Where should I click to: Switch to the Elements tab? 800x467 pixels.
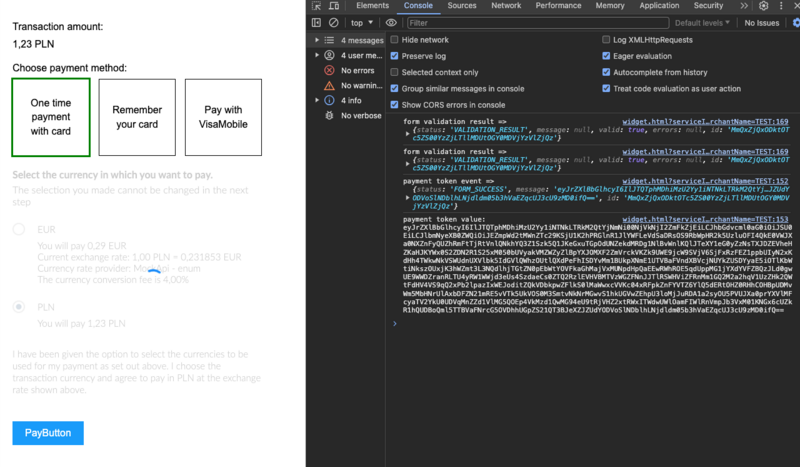(x=372, y=6)
